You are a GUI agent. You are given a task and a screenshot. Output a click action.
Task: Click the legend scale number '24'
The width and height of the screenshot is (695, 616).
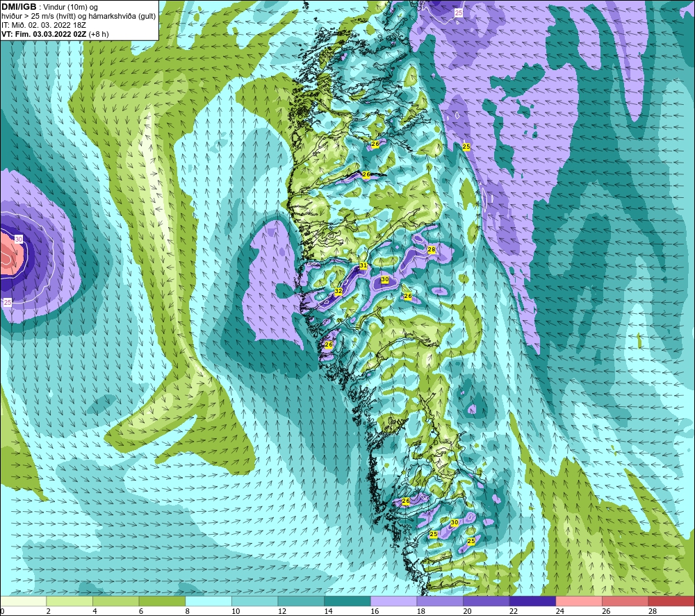(559, 611)
